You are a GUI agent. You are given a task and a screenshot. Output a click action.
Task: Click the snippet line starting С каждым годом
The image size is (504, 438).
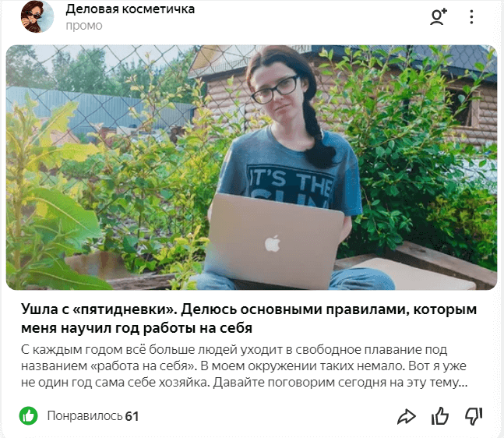pyautogui.click(x=234, y=350)
